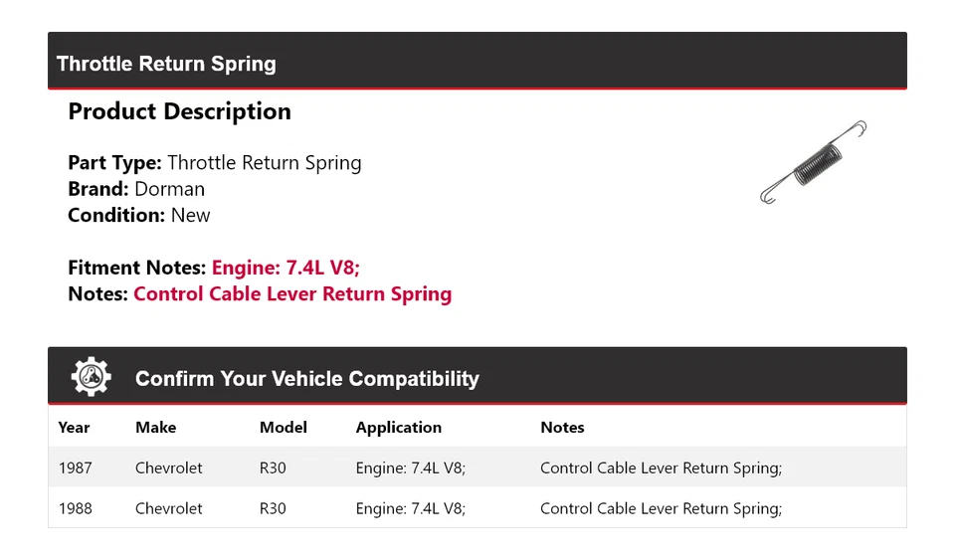Image resolution: width=955 pixels, height=560 pixels.
Task: Click the Make column header
Action: coord(155,428)
